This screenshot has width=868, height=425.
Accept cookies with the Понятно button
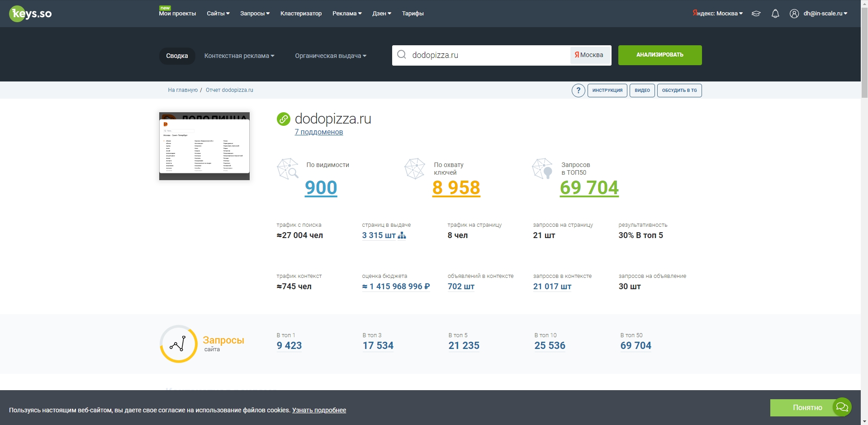point(807,408)
